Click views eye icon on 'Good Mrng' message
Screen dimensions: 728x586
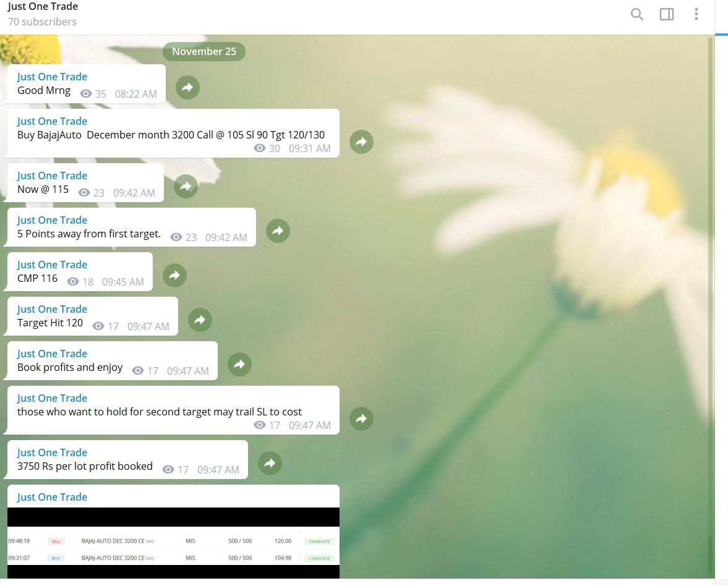86,94
